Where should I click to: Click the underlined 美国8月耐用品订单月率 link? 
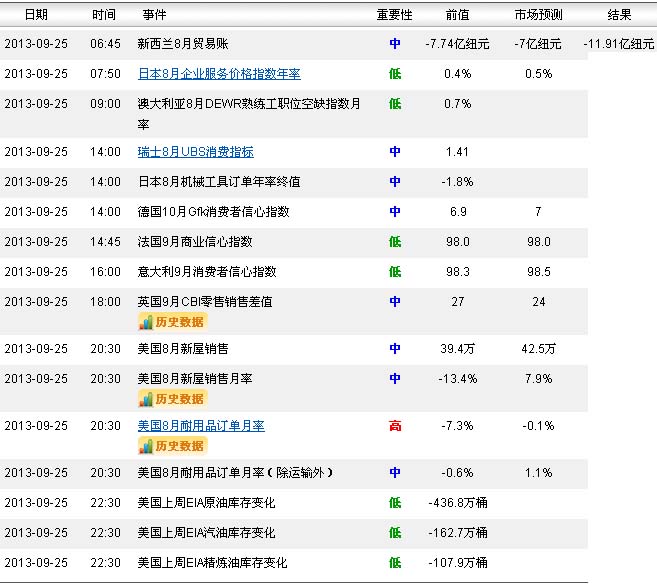coord(201,426)
